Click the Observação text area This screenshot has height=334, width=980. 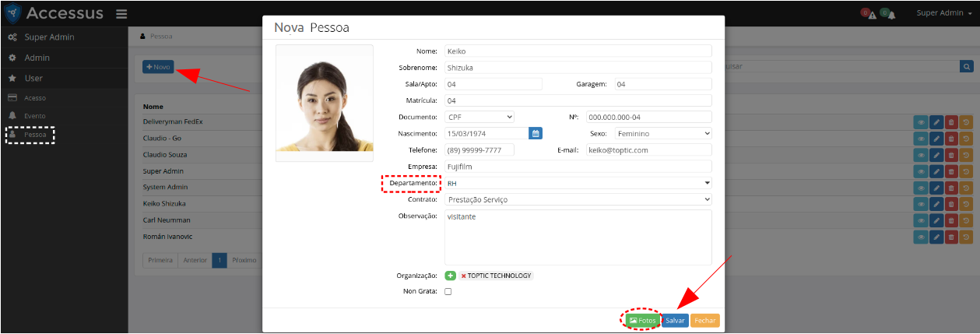(x=578, y=237)
